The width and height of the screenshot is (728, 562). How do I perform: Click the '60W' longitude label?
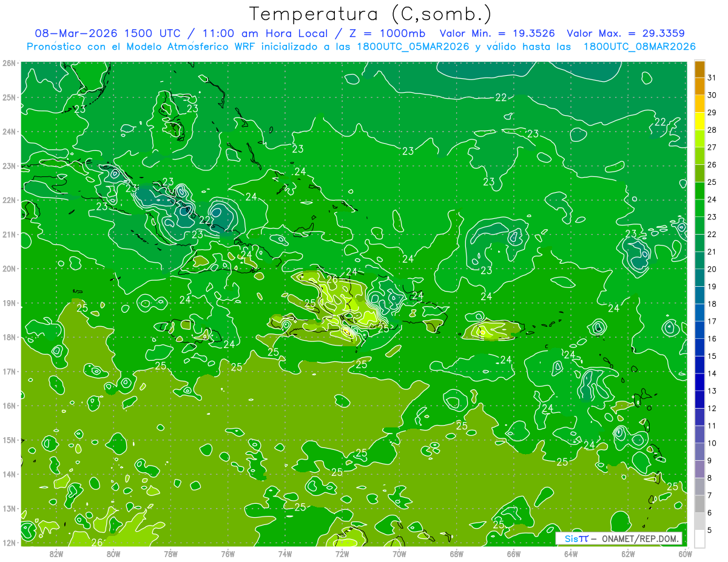(686, 554)
